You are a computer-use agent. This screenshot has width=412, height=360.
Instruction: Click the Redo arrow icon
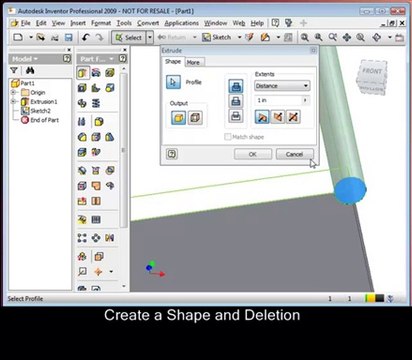(99, 37)
